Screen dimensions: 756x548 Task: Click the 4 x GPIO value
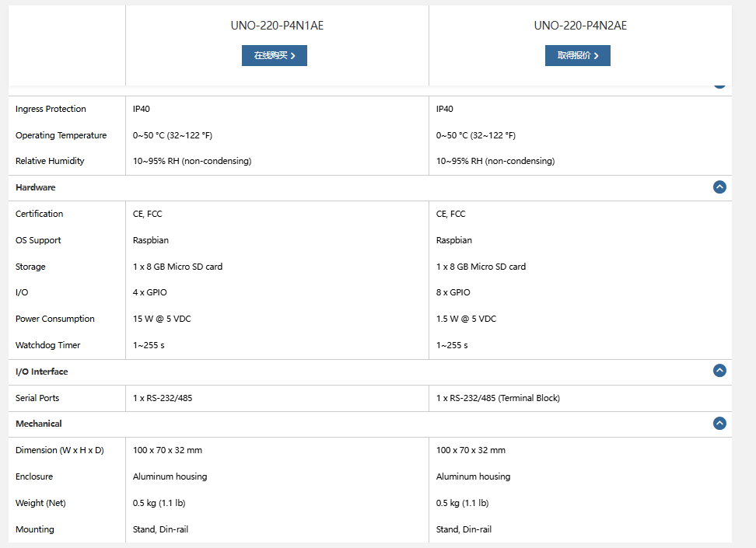[x=150, y=292]
